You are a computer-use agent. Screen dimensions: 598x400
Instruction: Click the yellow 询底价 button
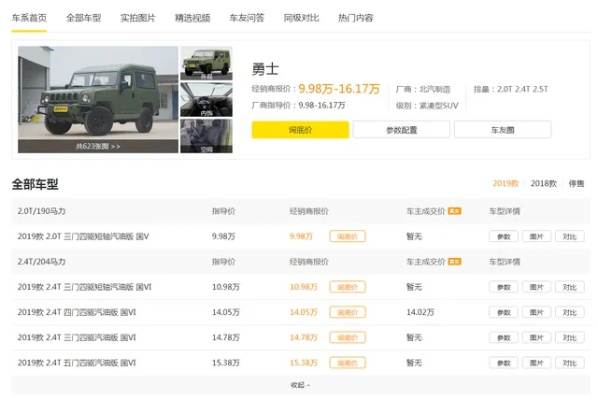point(300,130)
